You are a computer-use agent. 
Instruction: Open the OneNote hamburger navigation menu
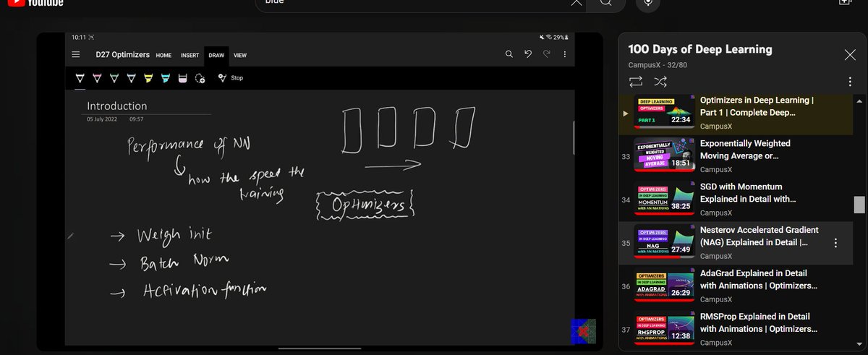tap(76, 54)
